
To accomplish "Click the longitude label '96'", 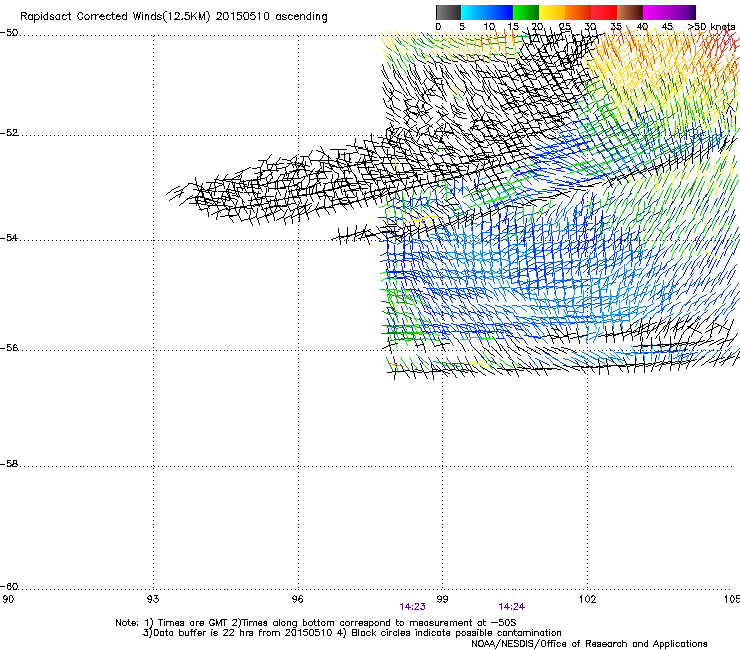I will click(297, 599).
